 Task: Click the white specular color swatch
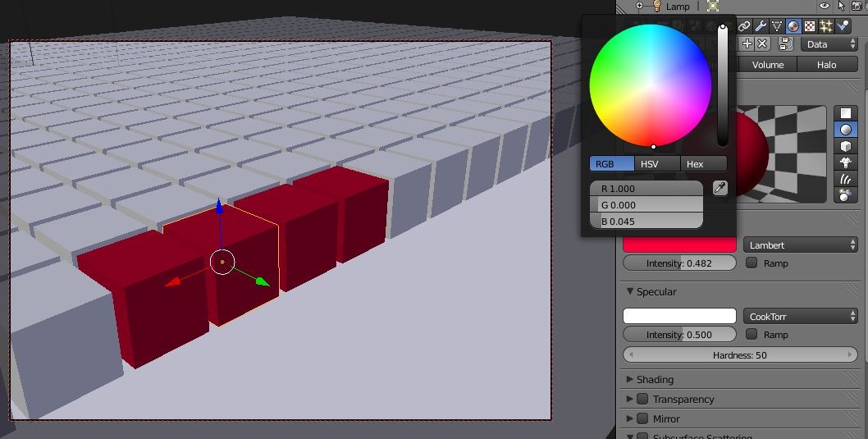(x=679, y=316)
